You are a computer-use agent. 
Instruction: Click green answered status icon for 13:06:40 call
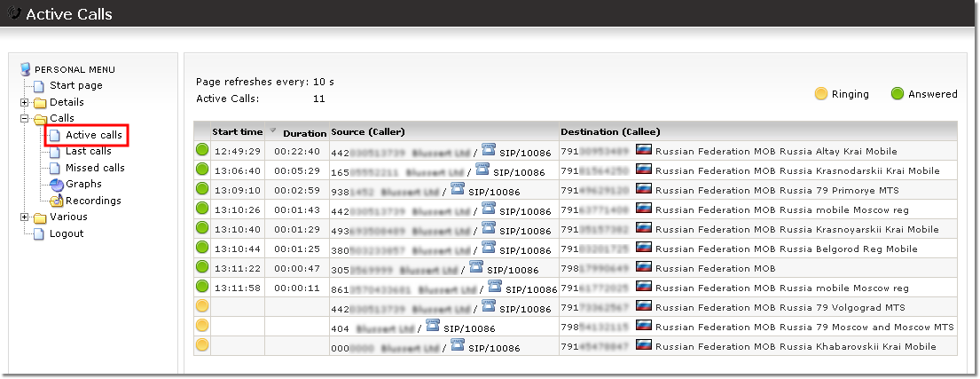tap(202, 170)
